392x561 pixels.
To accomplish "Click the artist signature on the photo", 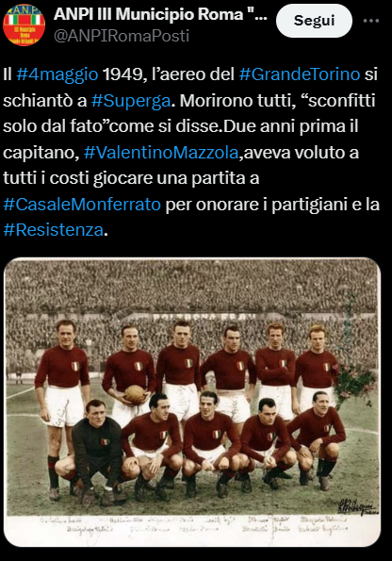I will coord(356,507).
